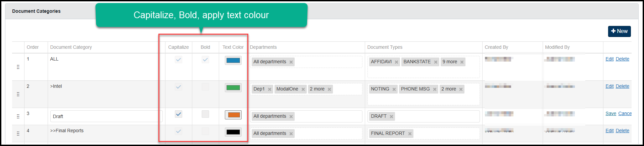
Task: Save the Draft row edits
Action: 610,113
